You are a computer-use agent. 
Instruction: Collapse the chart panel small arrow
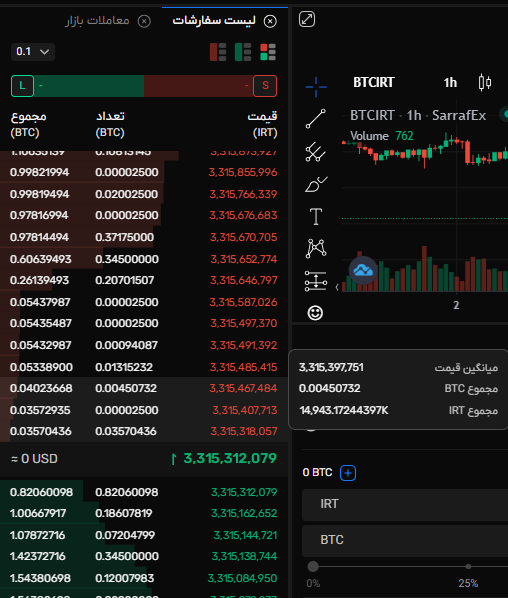pyautogui.click(x=337, y=287)
